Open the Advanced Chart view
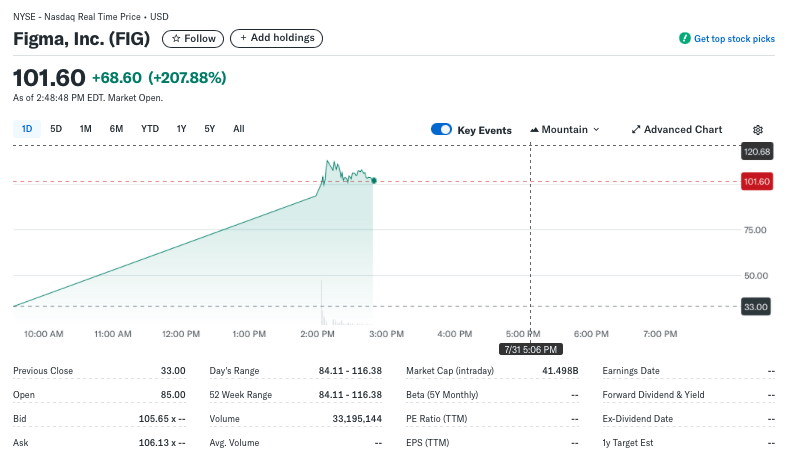This screenshot has width=790, height=461. tap(677, 129)
